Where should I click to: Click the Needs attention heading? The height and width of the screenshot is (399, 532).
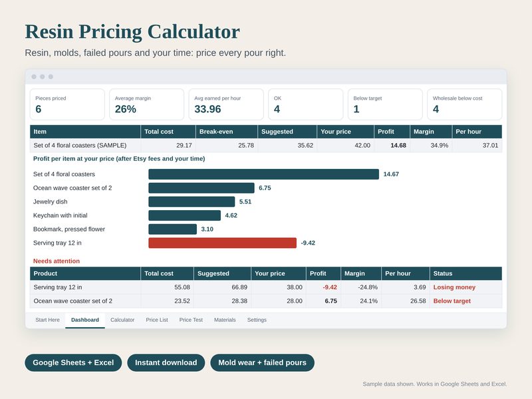(57, 261)
